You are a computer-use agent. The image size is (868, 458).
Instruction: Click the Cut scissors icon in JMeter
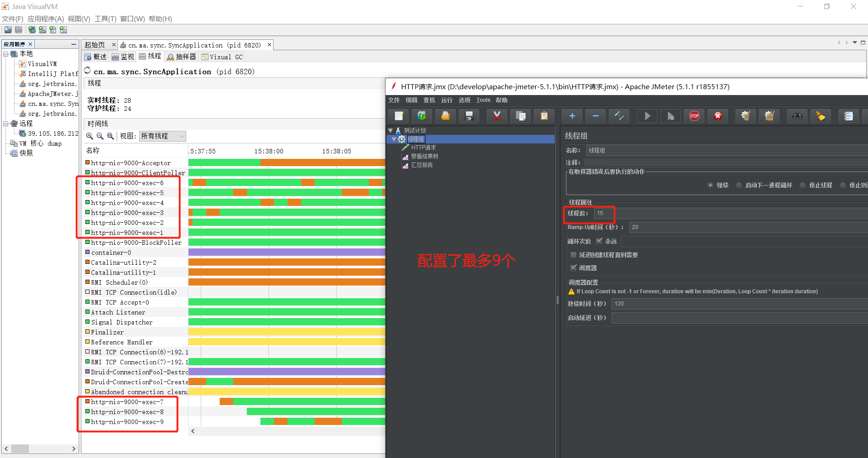click(x=497, y=116)
